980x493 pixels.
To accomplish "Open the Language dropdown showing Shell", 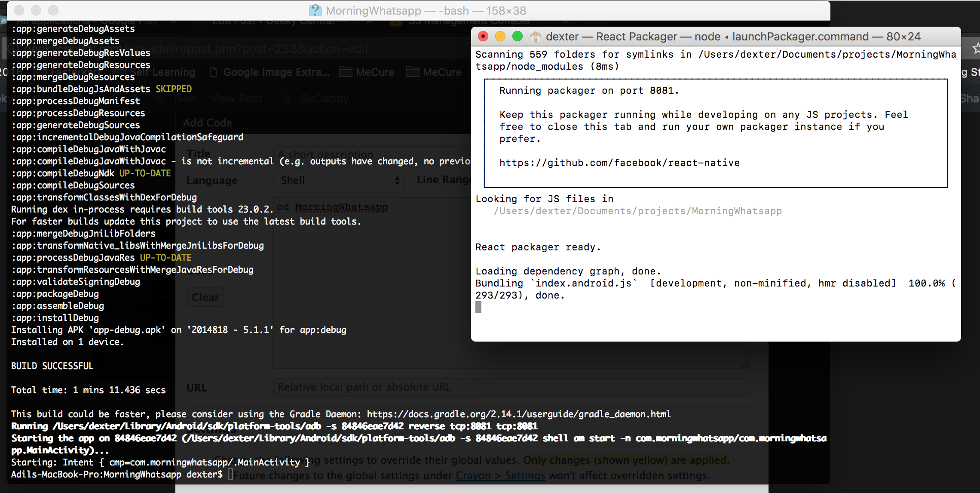I will pyautogui.click(x=340, y=180).
